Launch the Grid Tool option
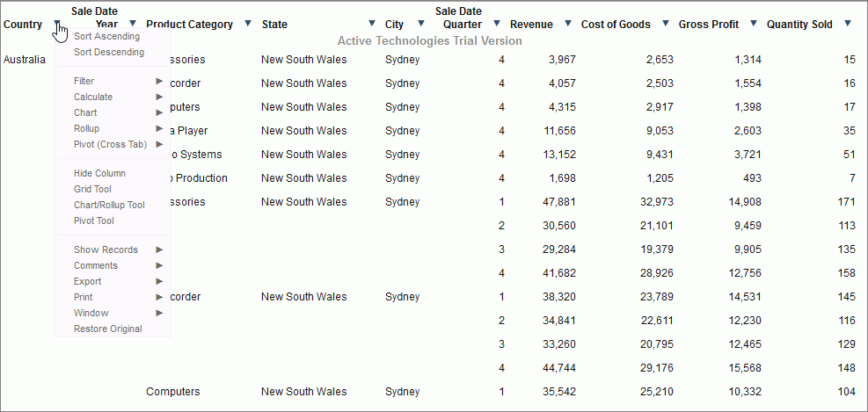 (x=92, y=190)
